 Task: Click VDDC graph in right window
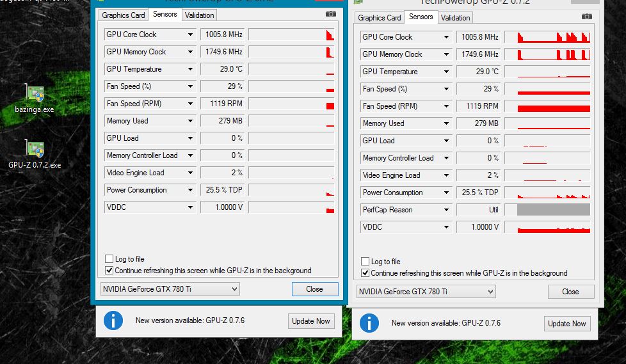point(547,226)
